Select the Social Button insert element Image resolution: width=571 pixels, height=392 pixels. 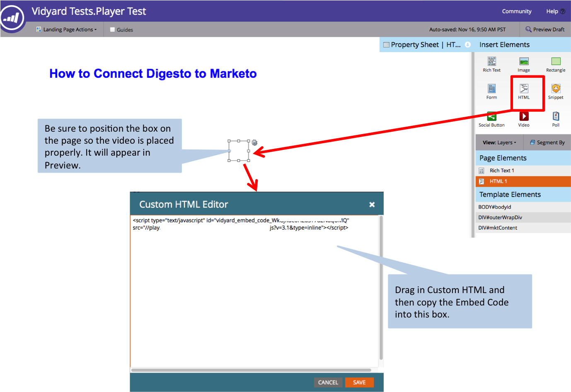(491, 120)
